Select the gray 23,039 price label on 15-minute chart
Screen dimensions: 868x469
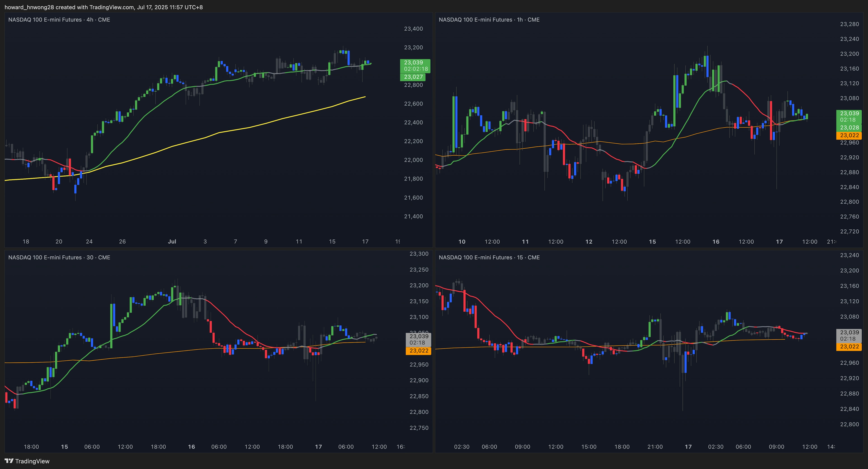pyautogui.click(x=849, y=336)
